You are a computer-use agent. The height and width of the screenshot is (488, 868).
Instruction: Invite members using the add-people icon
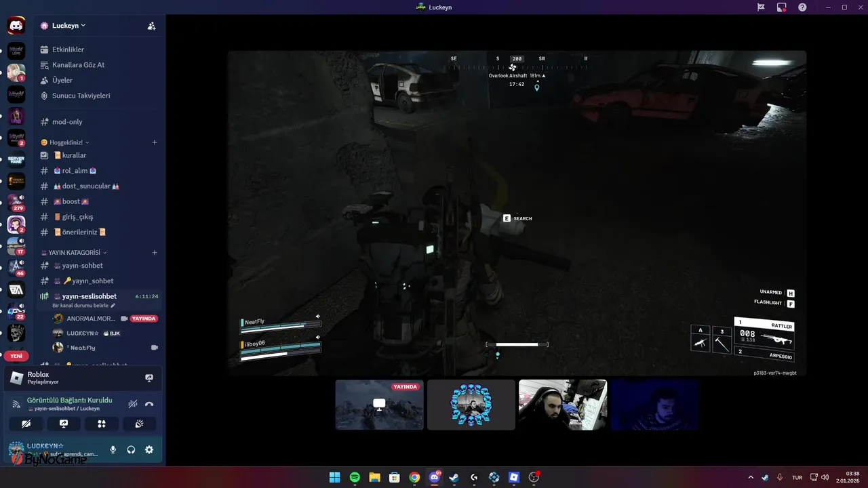(151, 26)
